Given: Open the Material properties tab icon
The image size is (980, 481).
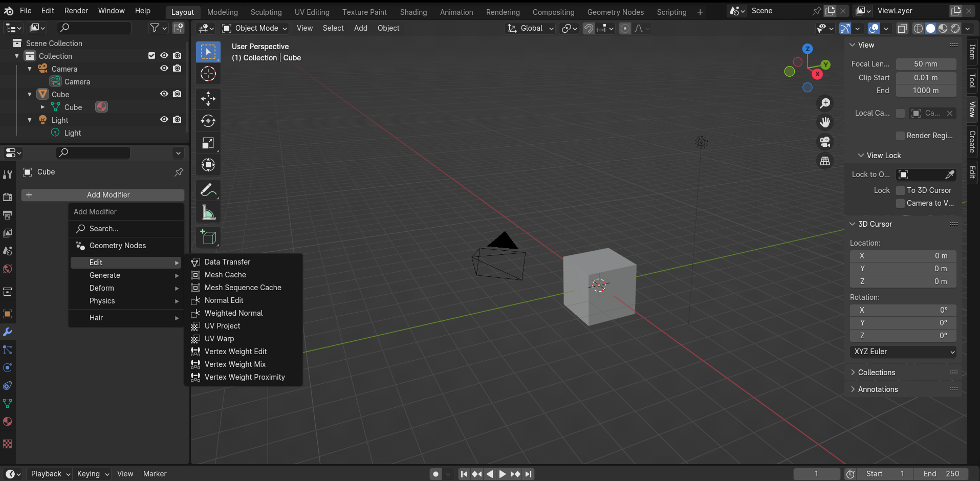Looking at the screenshot, I should pos(8,422).
